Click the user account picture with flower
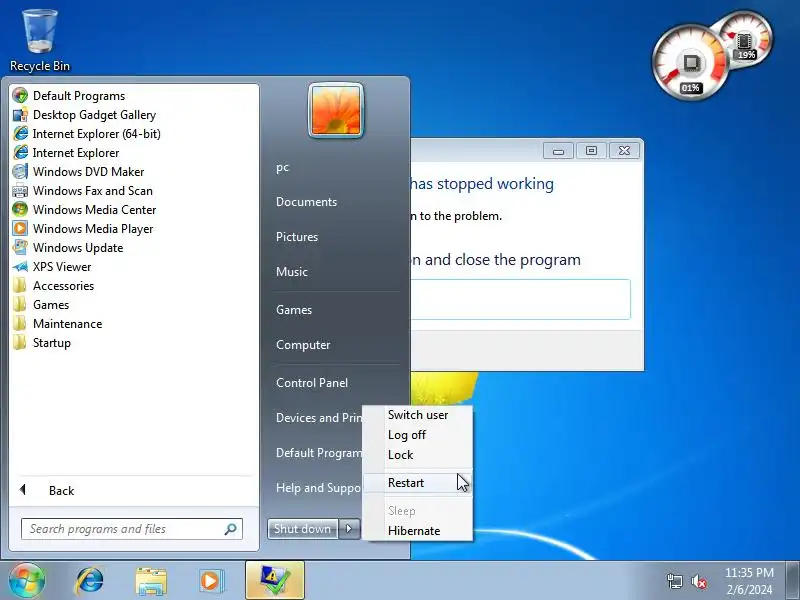The height and width of the screenshot is (600, 800). [336, 110]
